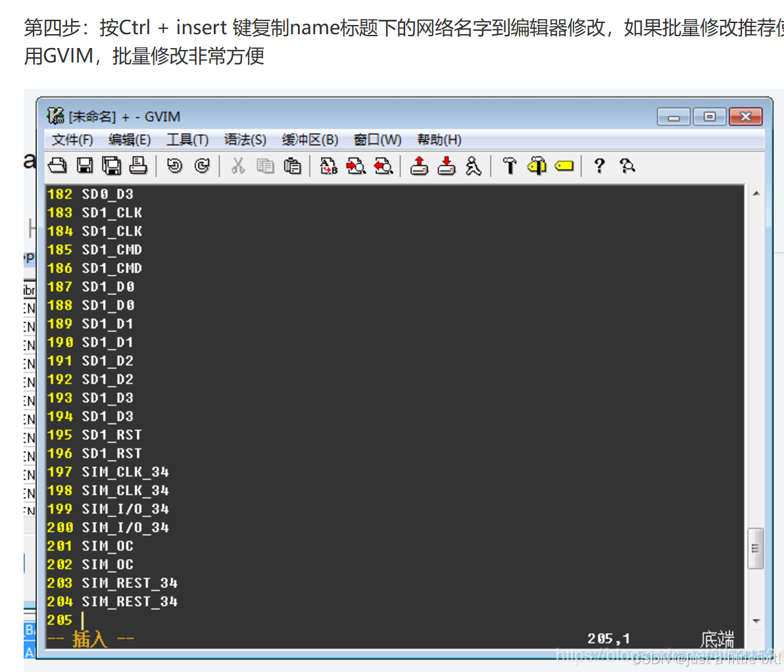Click the scrollbar up arrow

[x=756, y=193]
